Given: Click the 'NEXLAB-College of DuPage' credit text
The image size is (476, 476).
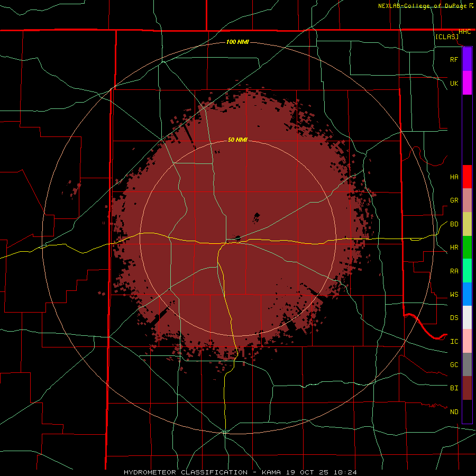Looking at the screenshot, I should tap(422, 6).
